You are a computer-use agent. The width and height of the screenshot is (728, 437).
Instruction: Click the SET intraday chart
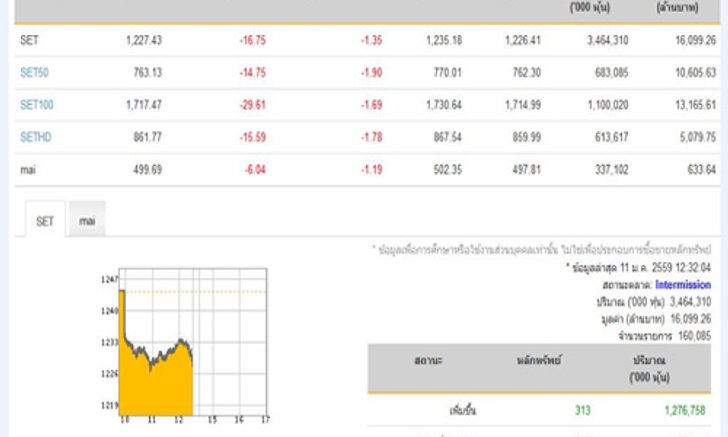[192, 342]
